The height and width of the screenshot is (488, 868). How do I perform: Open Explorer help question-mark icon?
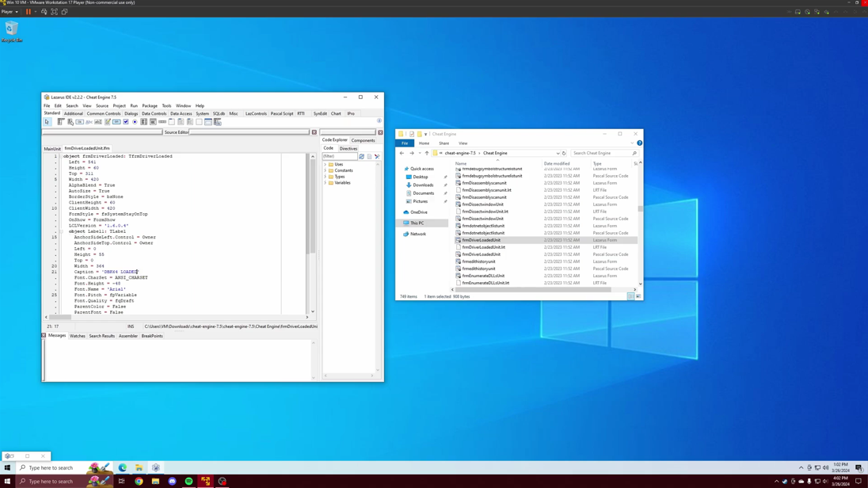point(639,143)
